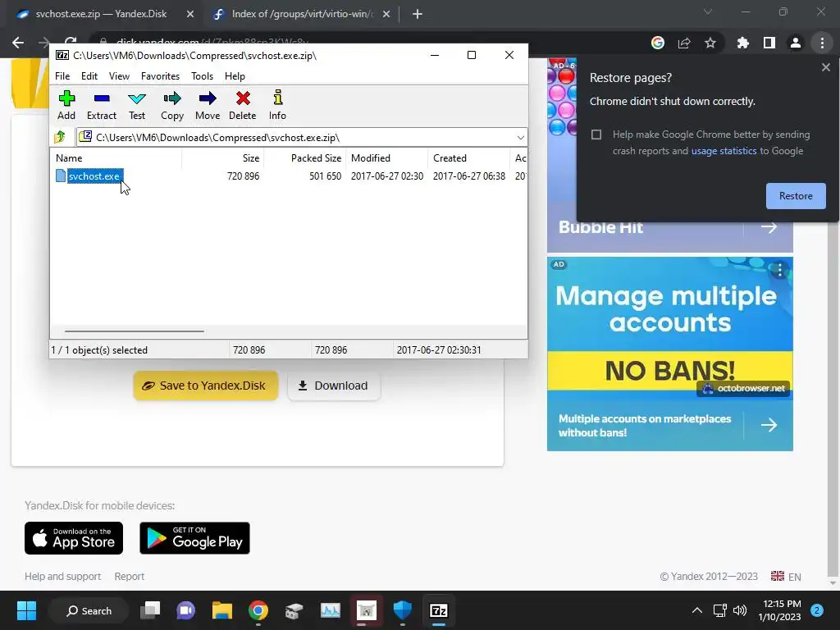Open Chrome from the taskbar
The image size is (840, 630).
pos(258,610)
